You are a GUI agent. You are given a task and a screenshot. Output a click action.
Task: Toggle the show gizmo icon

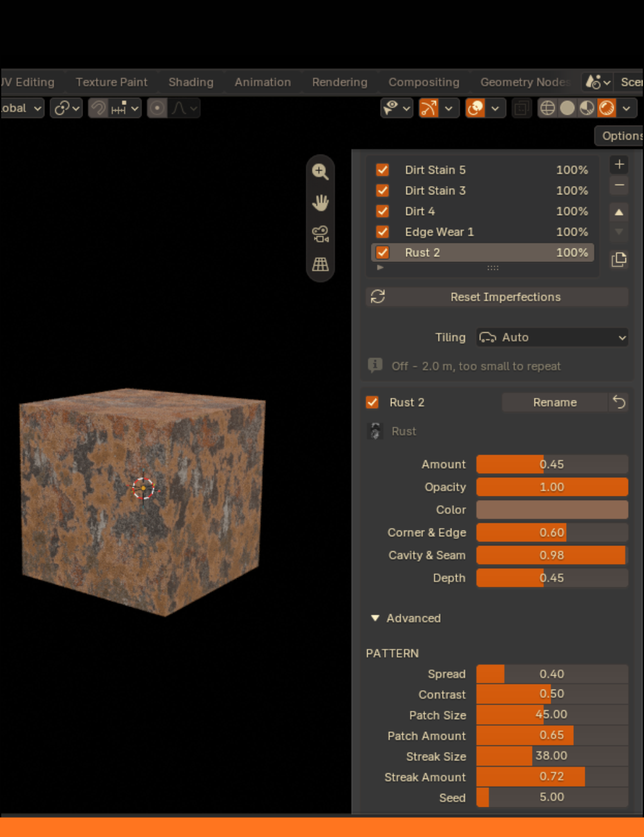point(429,108)
